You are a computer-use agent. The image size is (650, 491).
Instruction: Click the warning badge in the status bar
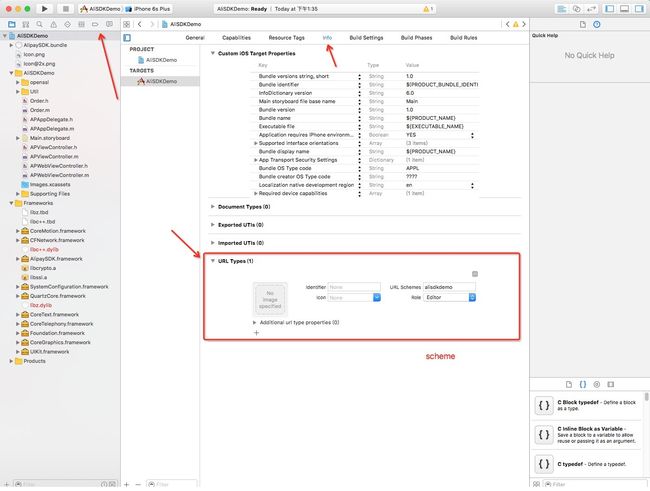pyautogui.click(x=428, y=9)
